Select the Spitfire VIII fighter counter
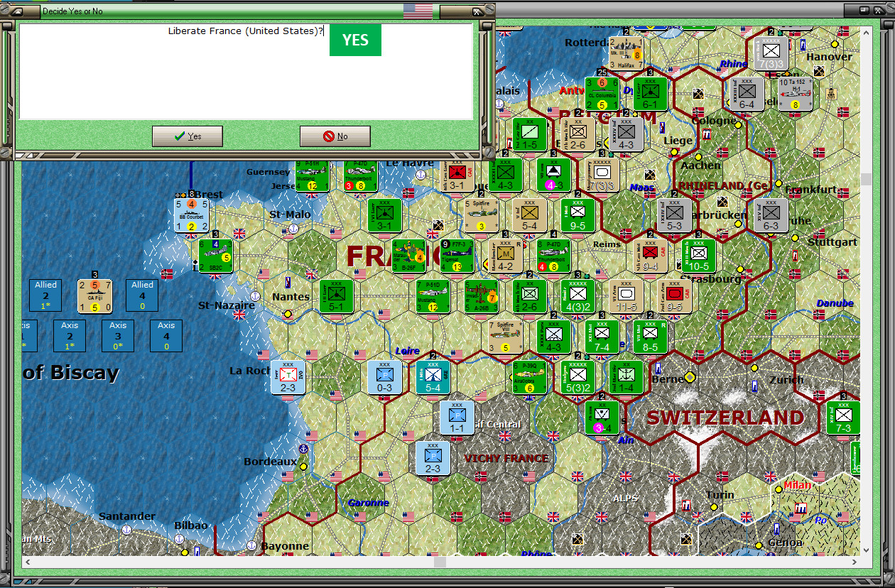Viewport: 895px width, 588px height. 505,337
